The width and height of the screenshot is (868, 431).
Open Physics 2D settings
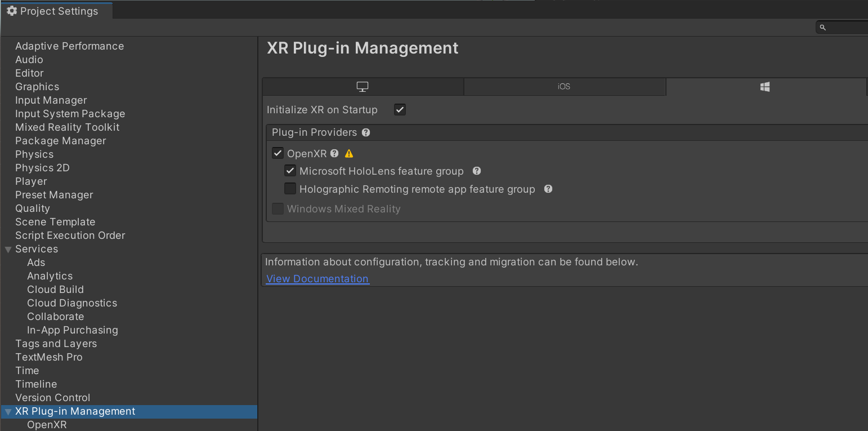[42, 168]
